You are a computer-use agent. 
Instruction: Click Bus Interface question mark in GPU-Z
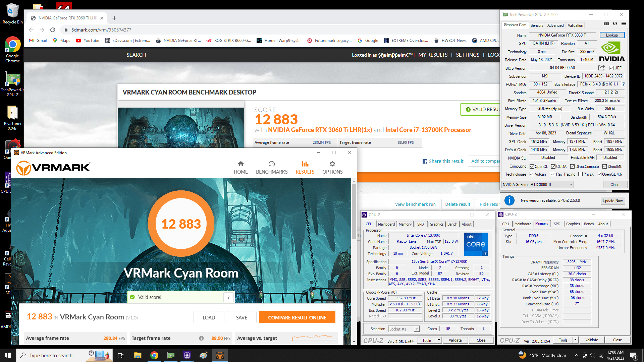click(624, 84)
